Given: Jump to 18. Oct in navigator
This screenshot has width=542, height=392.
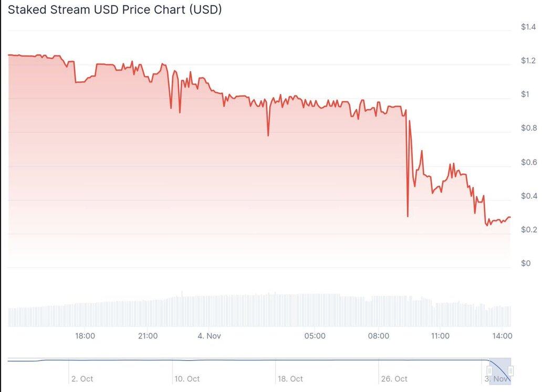Looking at the screenshot, I should (x=289, y=379).
